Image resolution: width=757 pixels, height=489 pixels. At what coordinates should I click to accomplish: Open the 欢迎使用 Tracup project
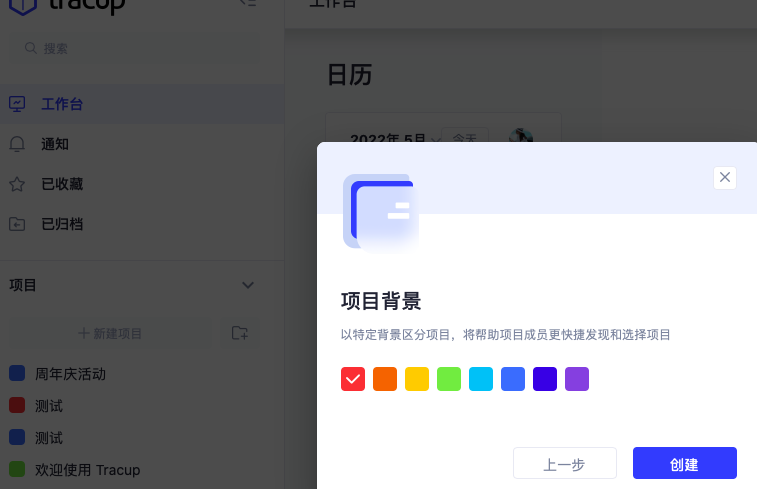point(87,469)
